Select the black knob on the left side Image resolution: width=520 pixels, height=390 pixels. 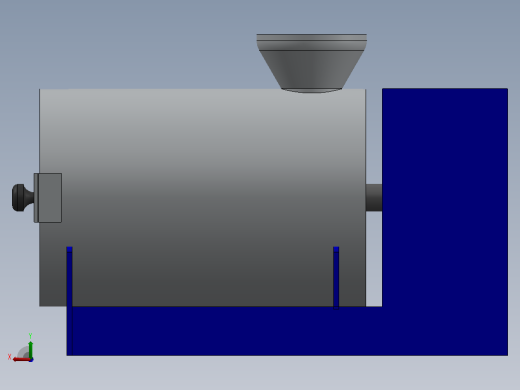coord(23,198)
